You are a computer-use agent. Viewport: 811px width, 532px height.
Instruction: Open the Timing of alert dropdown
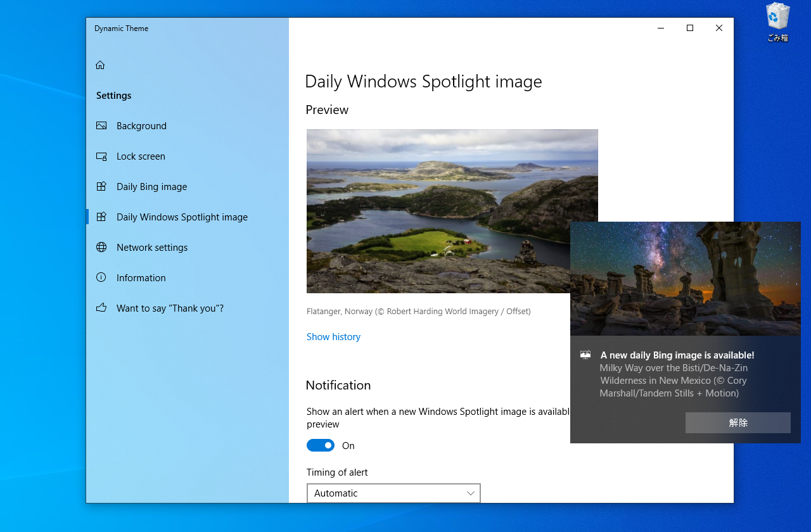coord(393,493)
